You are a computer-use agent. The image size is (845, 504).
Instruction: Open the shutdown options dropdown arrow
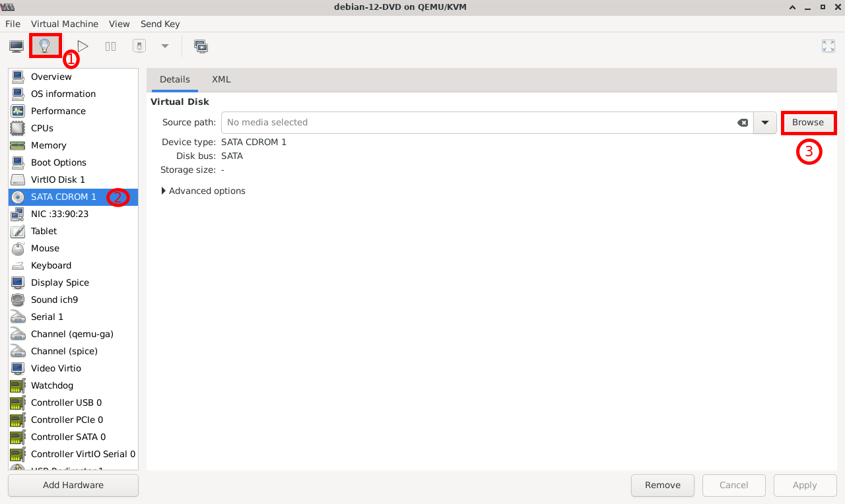pyautogui.click(x=165, y=46)
